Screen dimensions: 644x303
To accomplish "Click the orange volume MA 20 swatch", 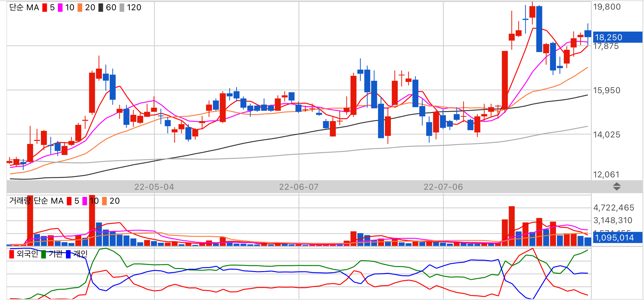I will pos(104,201).
